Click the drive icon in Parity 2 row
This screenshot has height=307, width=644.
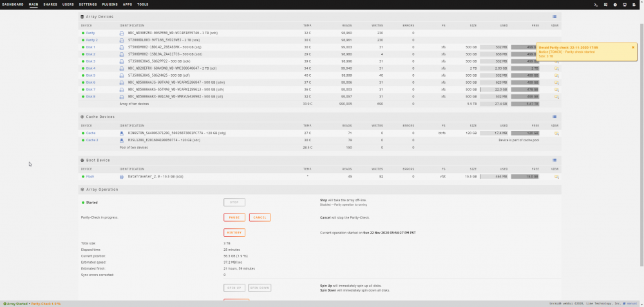point(122,40)
